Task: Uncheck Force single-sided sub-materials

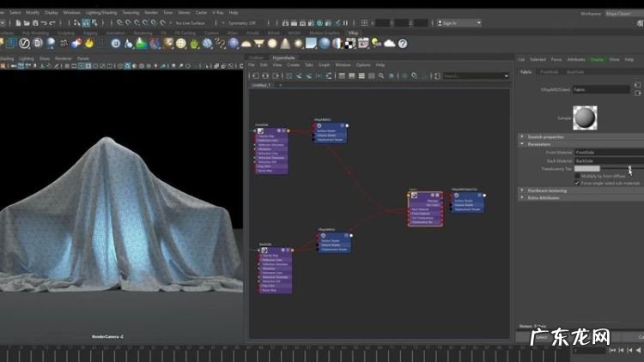Action: [x=577, y=183]
